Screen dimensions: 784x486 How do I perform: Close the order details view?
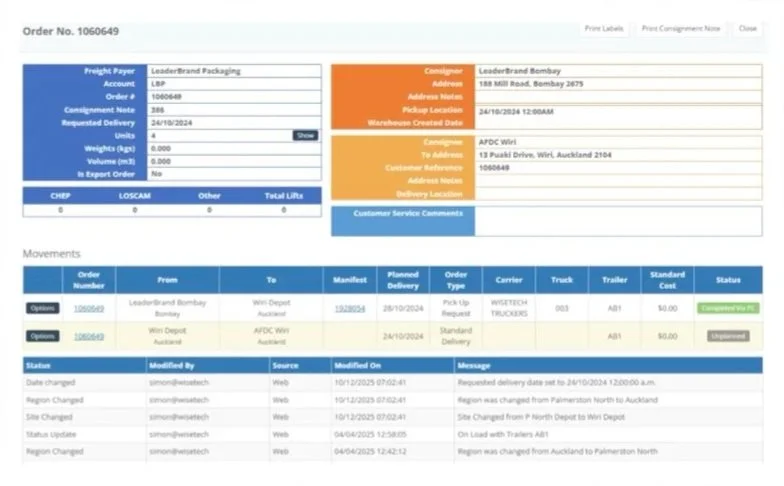(748, 28)
